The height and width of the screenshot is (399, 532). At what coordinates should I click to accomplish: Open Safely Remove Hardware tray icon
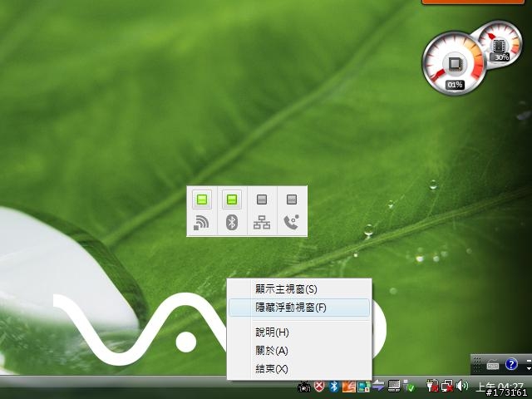point(408,387)
